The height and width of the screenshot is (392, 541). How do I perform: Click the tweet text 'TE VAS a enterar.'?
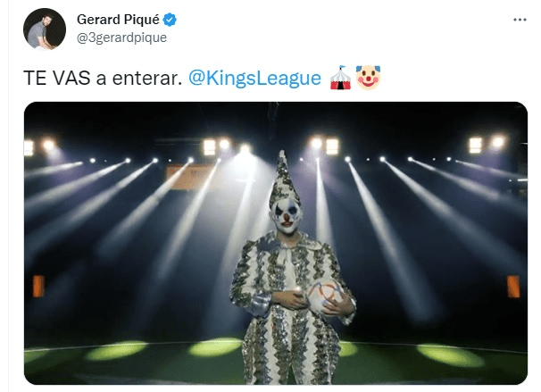click(103, 79)
